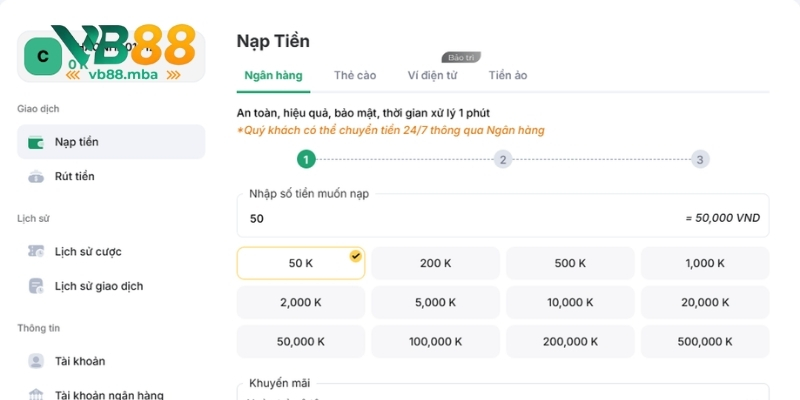The width and height of the screenshot is (800, 400).
Task: Open the Rút tiền sidebar menu item
Action: coord(75,177)
